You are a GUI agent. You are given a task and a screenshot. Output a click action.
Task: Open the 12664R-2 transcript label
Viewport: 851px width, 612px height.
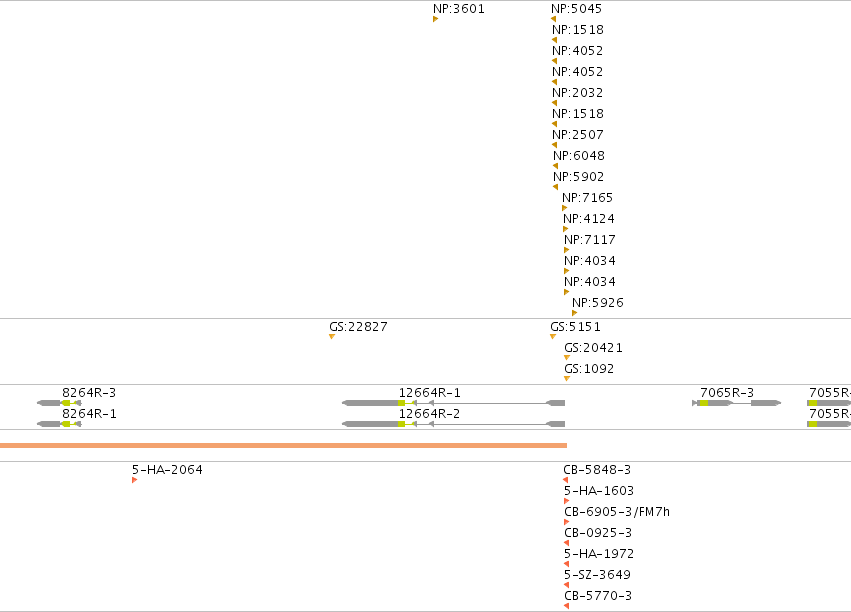point(429,414)
